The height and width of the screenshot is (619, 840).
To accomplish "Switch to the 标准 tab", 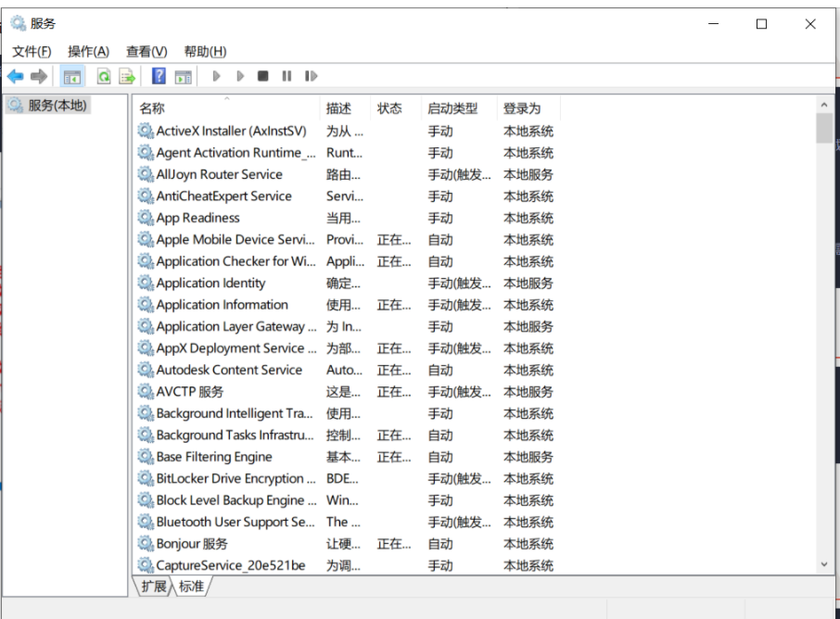I will click(191, 586).
